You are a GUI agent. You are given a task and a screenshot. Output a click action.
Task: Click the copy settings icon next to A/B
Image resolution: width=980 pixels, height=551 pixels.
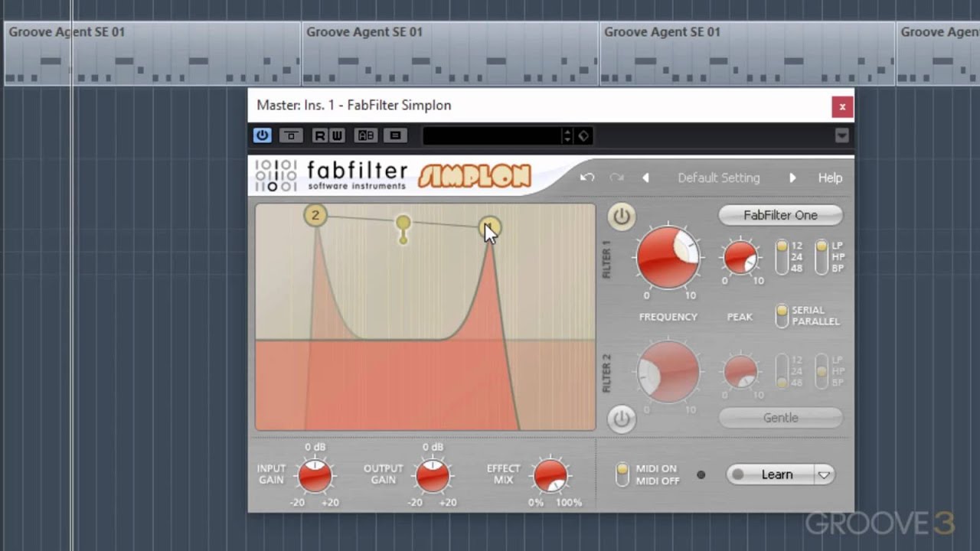pos(395,135)
